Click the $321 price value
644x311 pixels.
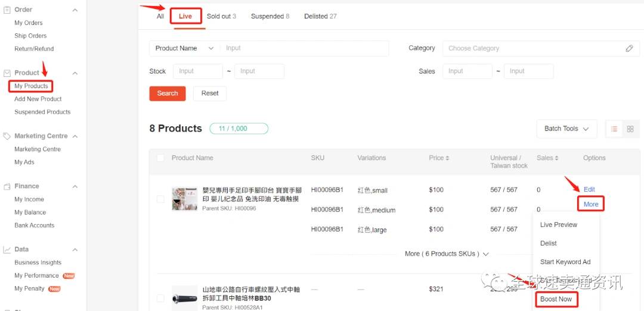pos(436,290)
